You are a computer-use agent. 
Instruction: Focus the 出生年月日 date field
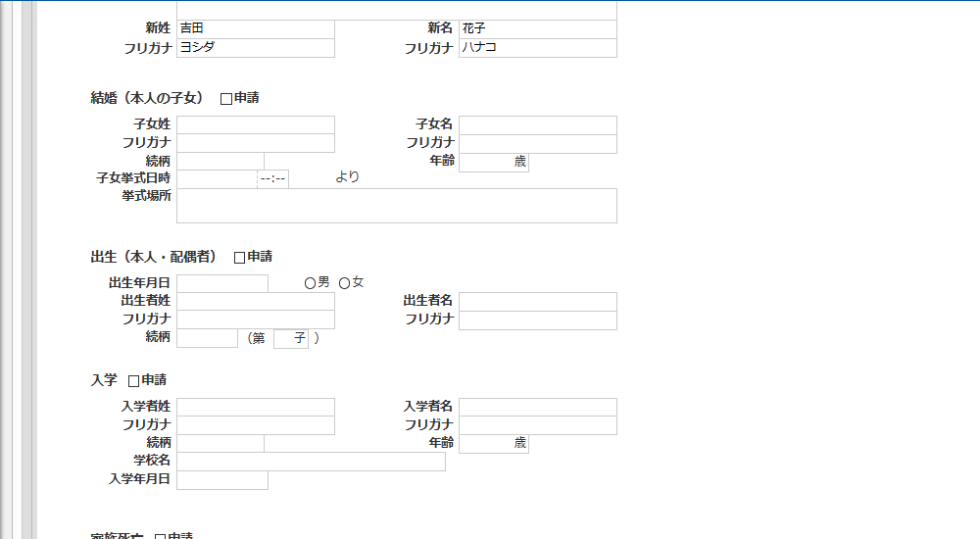(222, 283)
